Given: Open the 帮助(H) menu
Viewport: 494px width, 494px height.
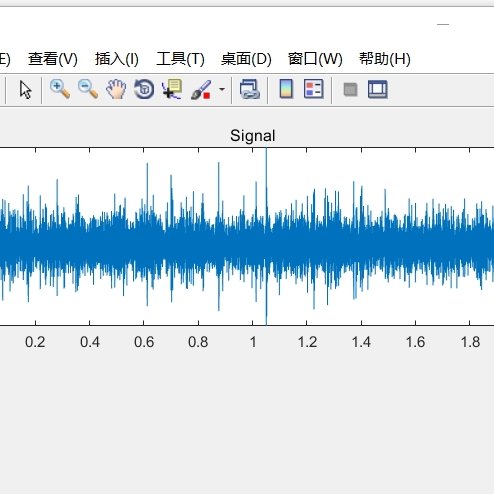Looking at the screenshot, I should point(385,59).
